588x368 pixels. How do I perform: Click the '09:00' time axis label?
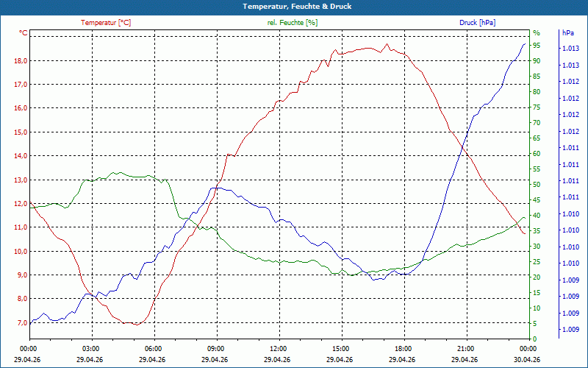point(215,348)
